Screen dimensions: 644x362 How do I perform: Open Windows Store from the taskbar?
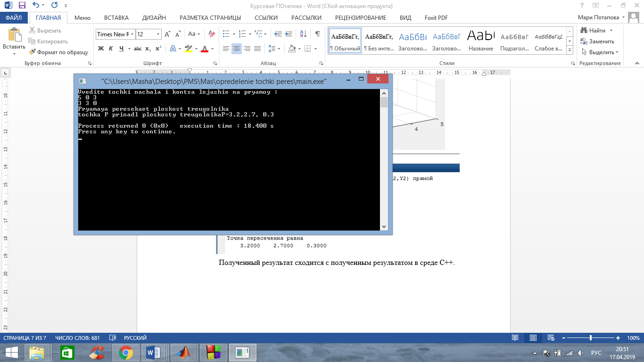tap(67, 352)
